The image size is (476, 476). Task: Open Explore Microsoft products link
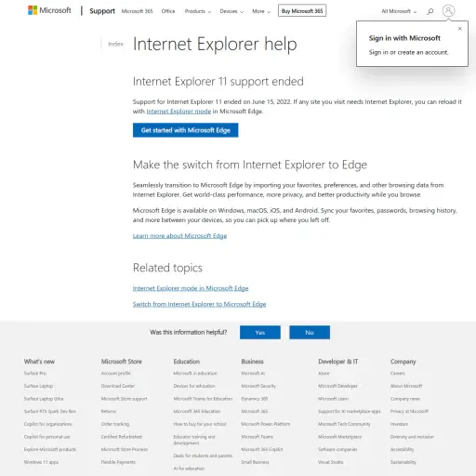tap(50, 449)
